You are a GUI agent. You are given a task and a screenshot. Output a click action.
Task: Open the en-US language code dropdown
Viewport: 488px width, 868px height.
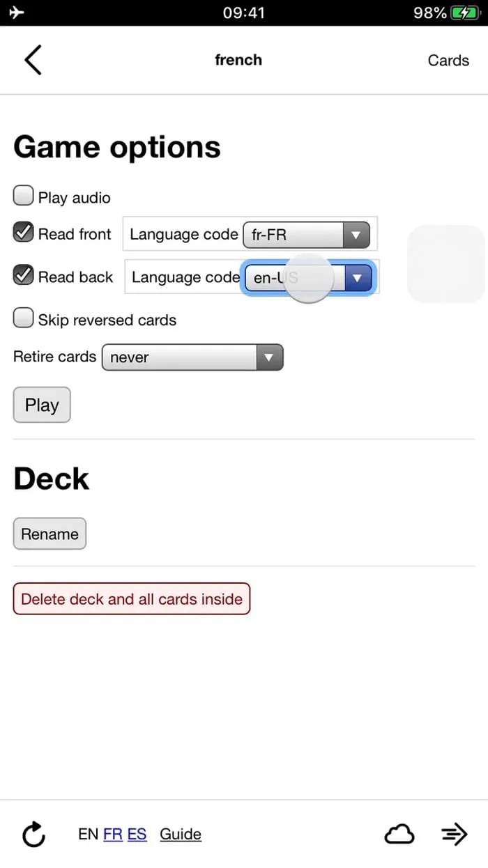(x=307, y=277)
